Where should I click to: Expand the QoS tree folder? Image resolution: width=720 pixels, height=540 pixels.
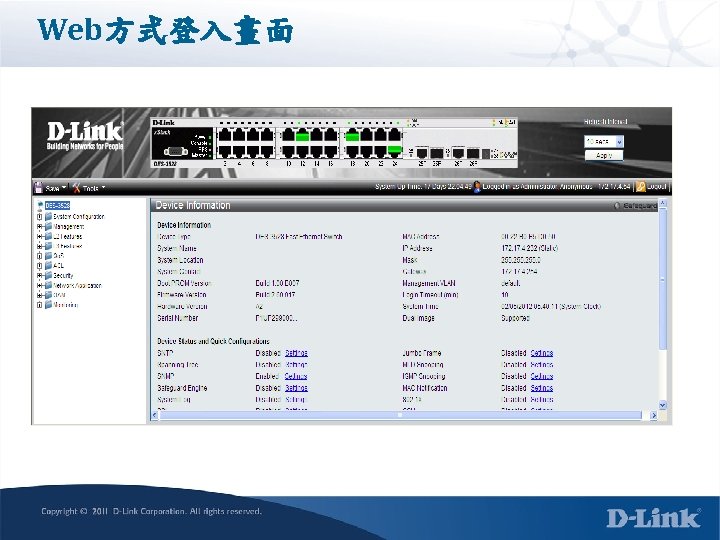coord(39,256)
